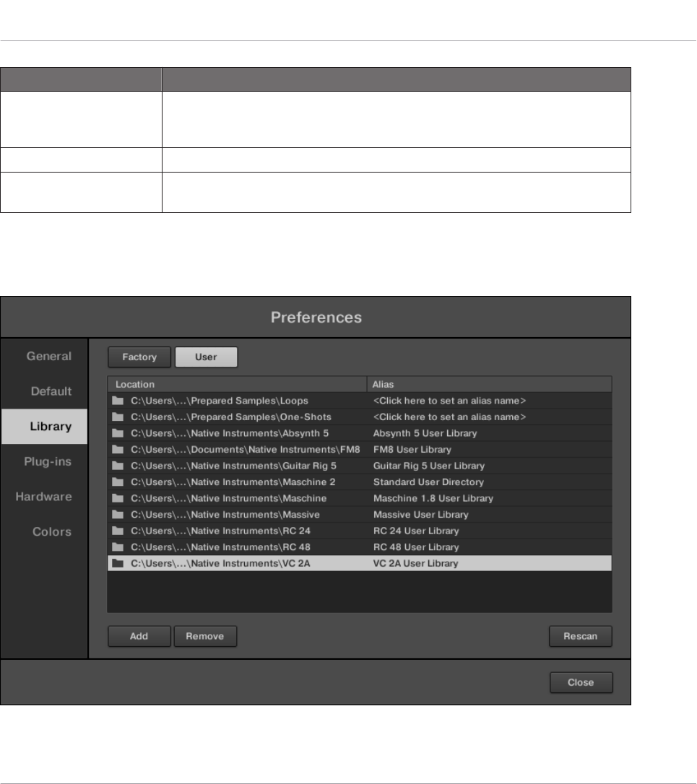Click folder icon for Prepared Samples\Loops
Image resolution: width=697 pixels, height=784 pixels.
pos(118,401)
